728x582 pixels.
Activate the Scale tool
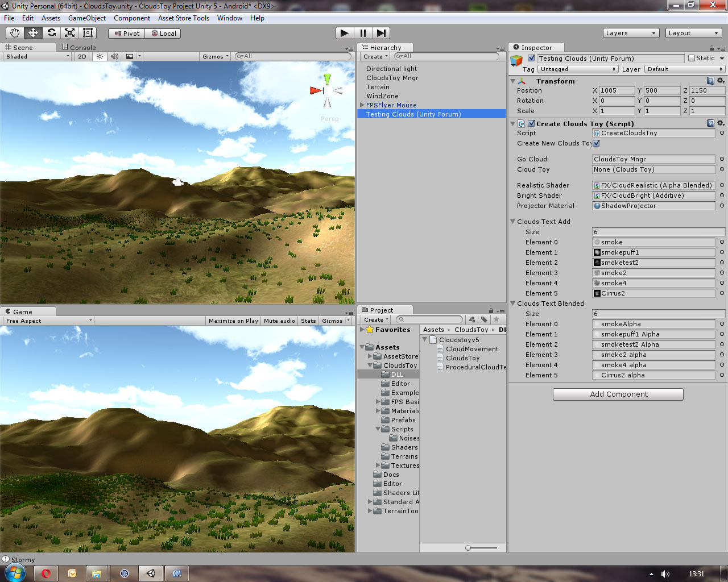(69, 32)
